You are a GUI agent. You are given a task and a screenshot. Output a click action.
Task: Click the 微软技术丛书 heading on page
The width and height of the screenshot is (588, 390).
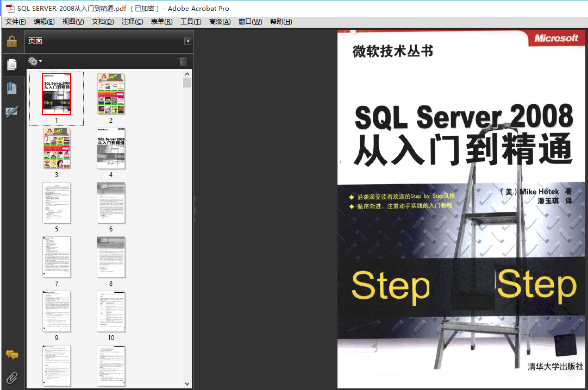coord(392,51)
